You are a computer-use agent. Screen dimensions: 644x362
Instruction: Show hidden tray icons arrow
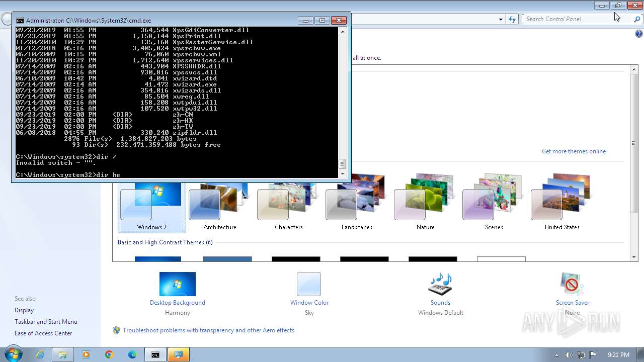coord(556,355)
